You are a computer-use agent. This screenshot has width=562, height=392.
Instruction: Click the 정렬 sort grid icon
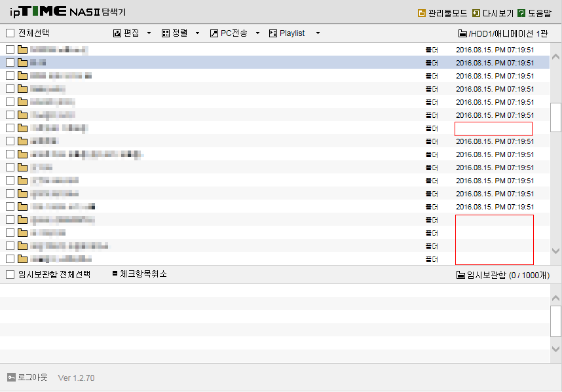pos(166,33)
